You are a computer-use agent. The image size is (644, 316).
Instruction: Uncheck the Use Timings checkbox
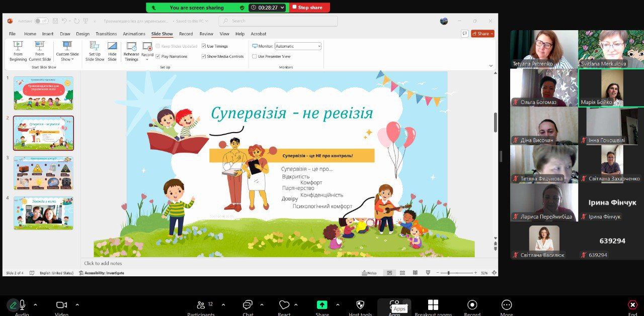[204, 46]
